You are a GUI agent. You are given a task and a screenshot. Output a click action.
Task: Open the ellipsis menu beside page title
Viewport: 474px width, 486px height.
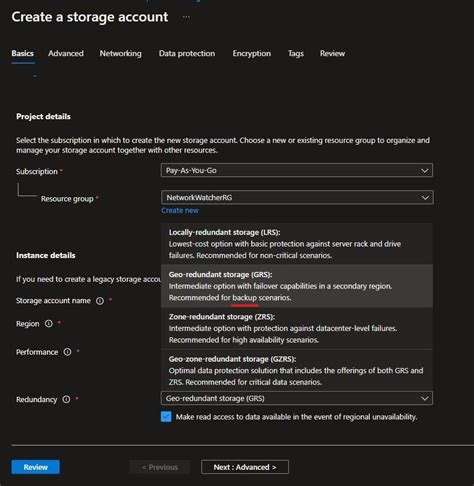point(186,17)
